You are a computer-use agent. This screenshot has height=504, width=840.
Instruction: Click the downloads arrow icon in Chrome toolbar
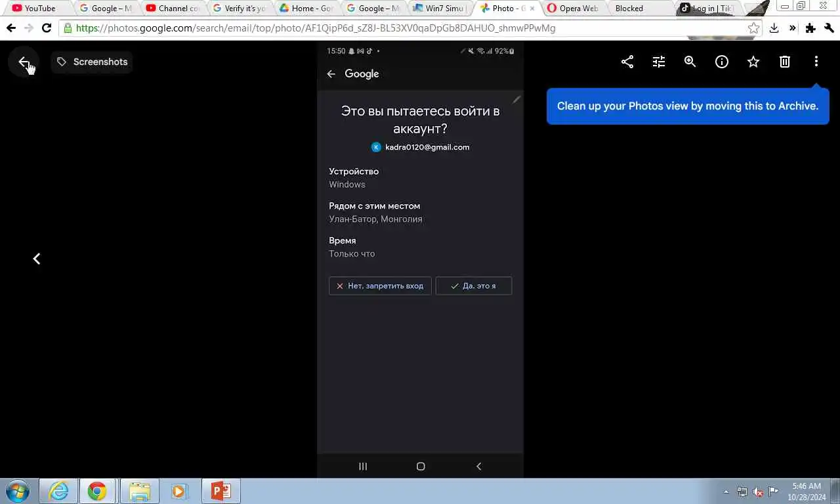pos(774,28)
